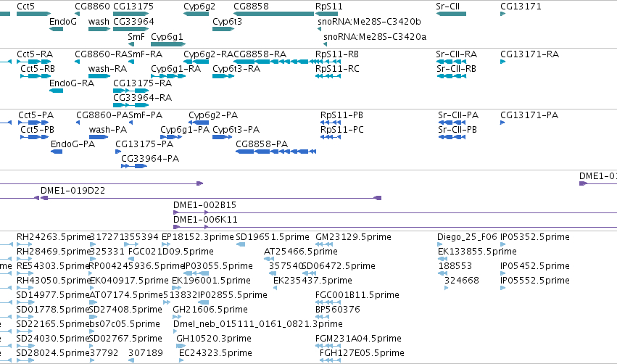Select the Cyp6g1 gene bar
Image resolution: width=617 pixels, height=364 pixels.
click(168, 44)
